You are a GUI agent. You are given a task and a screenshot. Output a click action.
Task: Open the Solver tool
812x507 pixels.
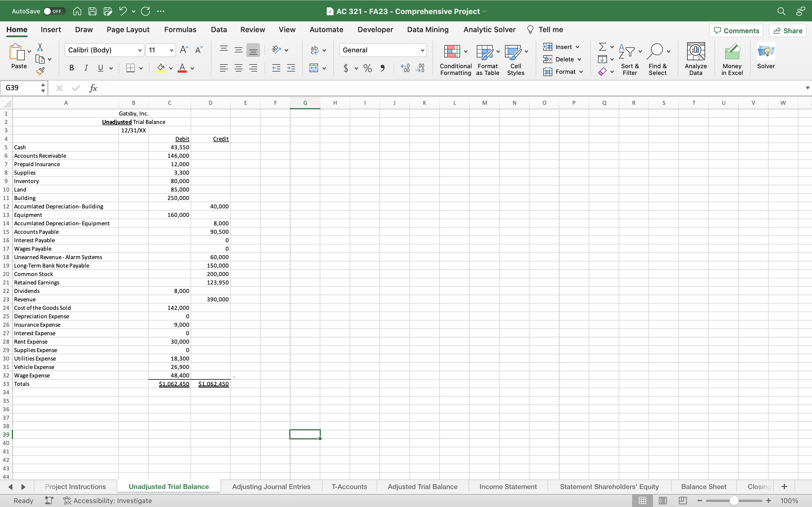(766, 57)
